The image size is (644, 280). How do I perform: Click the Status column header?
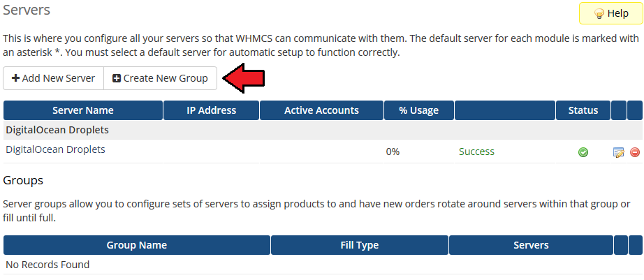pyautogui.click(x=583, y=110)
